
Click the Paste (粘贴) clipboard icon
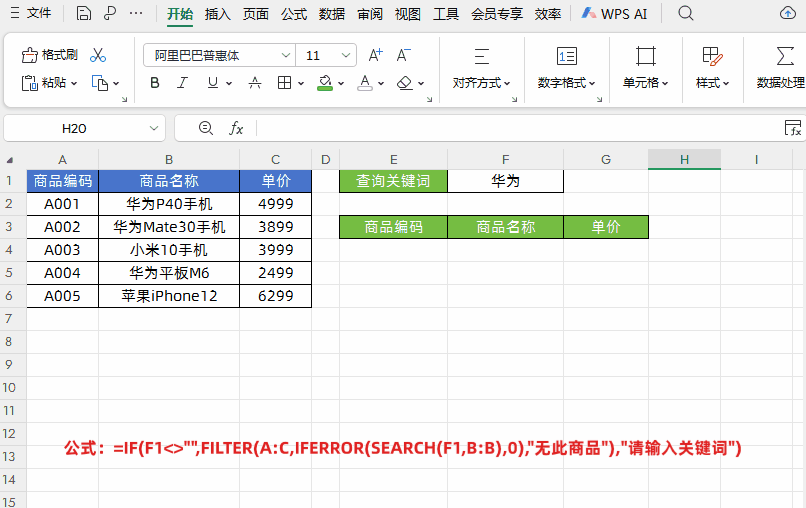click(30, 83)
